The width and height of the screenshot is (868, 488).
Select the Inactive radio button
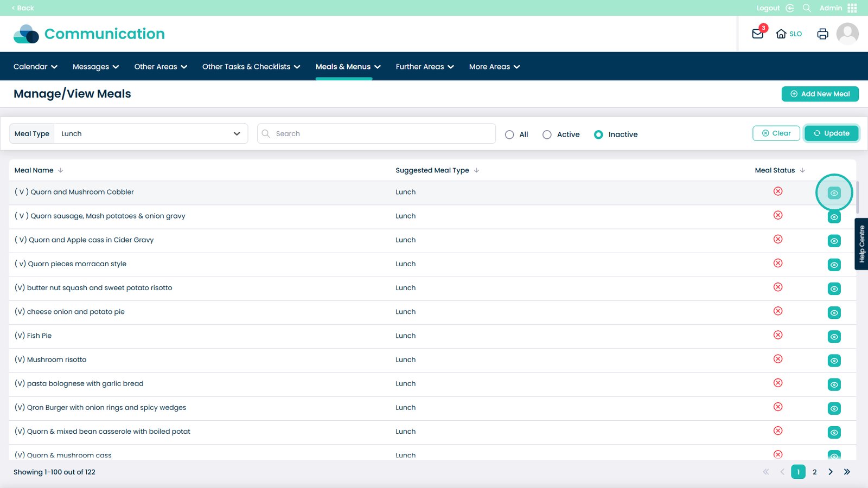click(598, 134)
